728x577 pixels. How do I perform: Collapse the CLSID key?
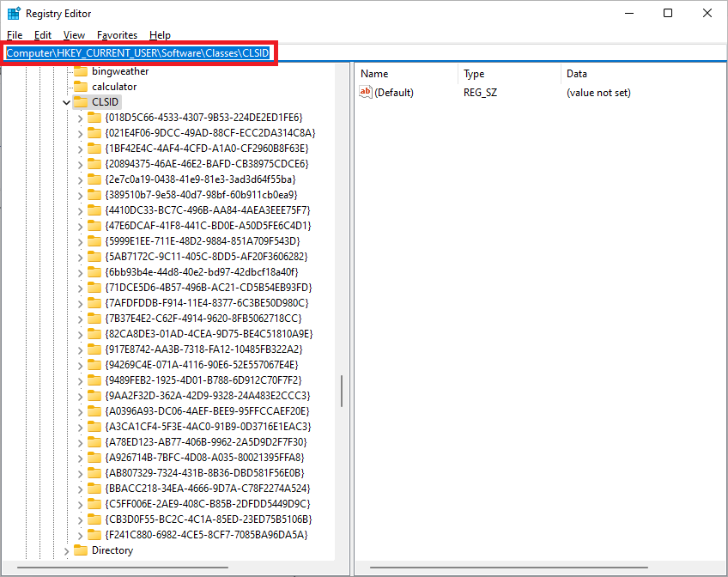(x=66, y=102)
